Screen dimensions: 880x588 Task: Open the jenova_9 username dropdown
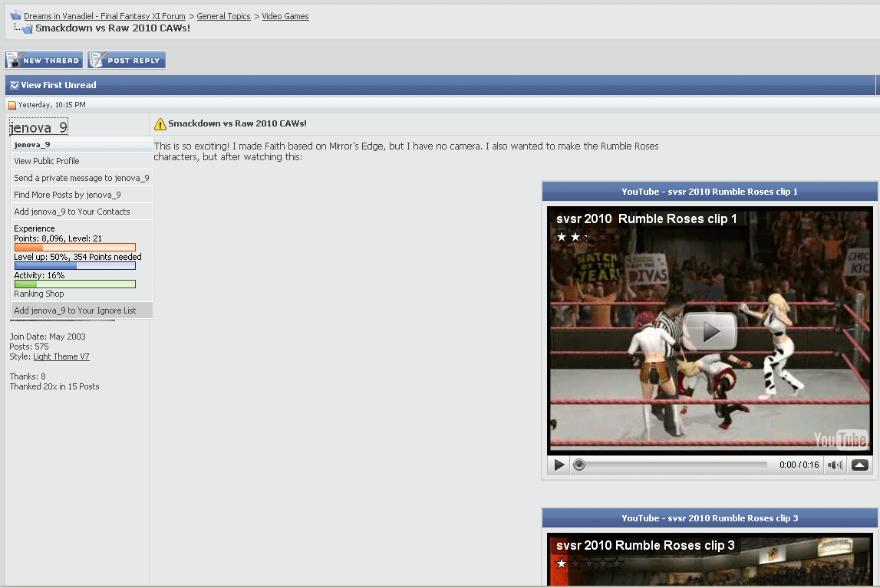coord(38,127)
